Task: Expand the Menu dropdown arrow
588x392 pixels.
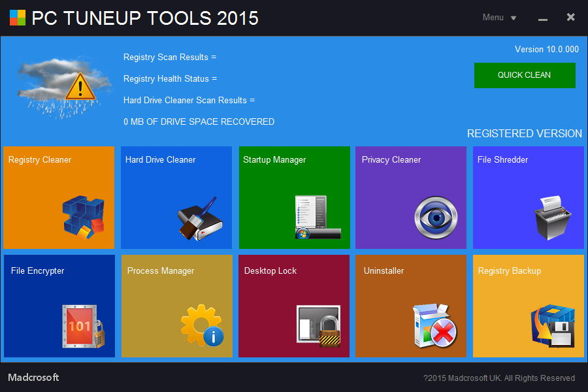Action: (x=514, y=18)
